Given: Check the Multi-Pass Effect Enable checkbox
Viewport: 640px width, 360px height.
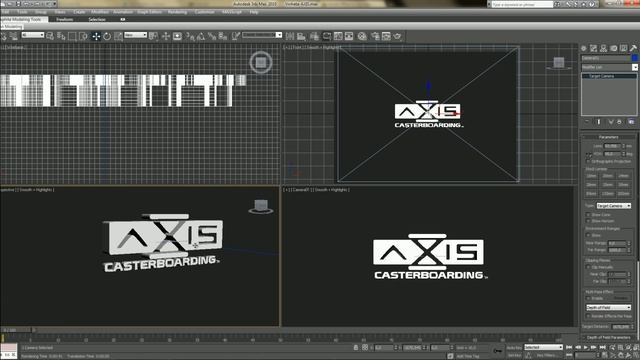Looking at the screenshot, I should click(x=589, y=298).
